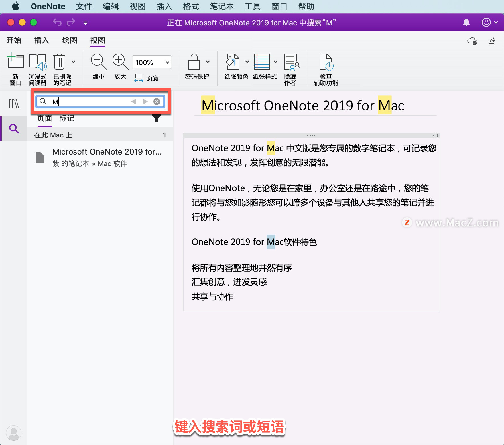Open the 帮助 menu in menu bar
The width and height of the screenshot is (504, 445).
[x=306, y=6]
